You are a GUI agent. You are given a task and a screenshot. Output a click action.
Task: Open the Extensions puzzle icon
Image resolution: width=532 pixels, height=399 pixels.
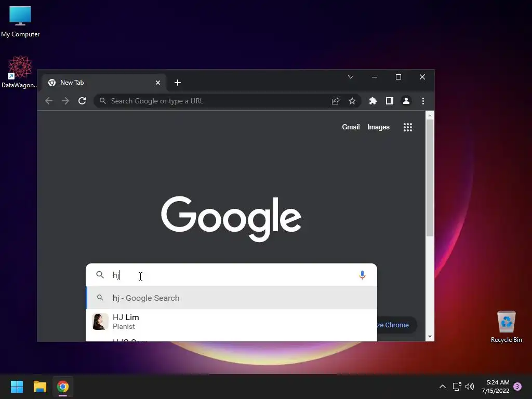click(x=373, y=101)
